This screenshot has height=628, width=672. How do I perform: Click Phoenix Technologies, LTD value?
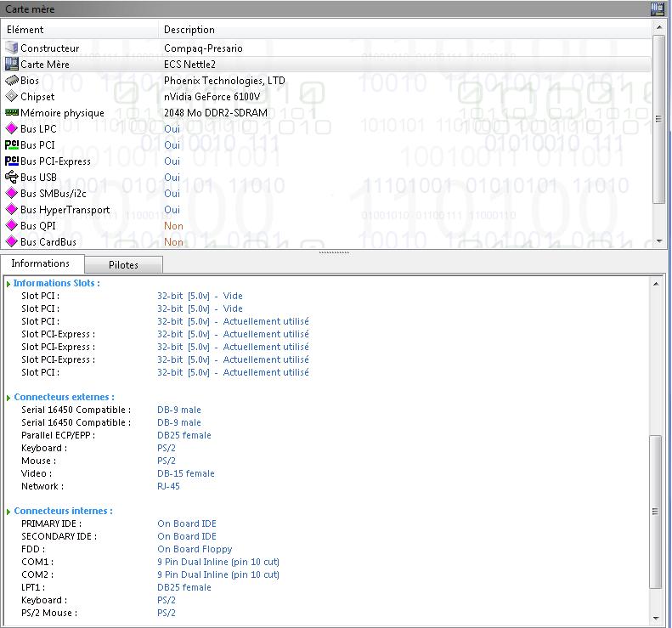tap(224, 81)
